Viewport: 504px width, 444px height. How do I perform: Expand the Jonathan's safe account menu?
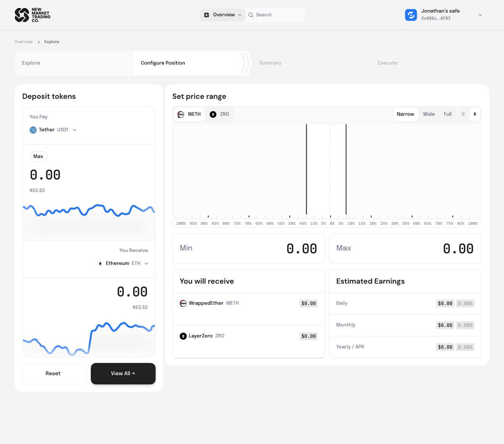[480, 15]
